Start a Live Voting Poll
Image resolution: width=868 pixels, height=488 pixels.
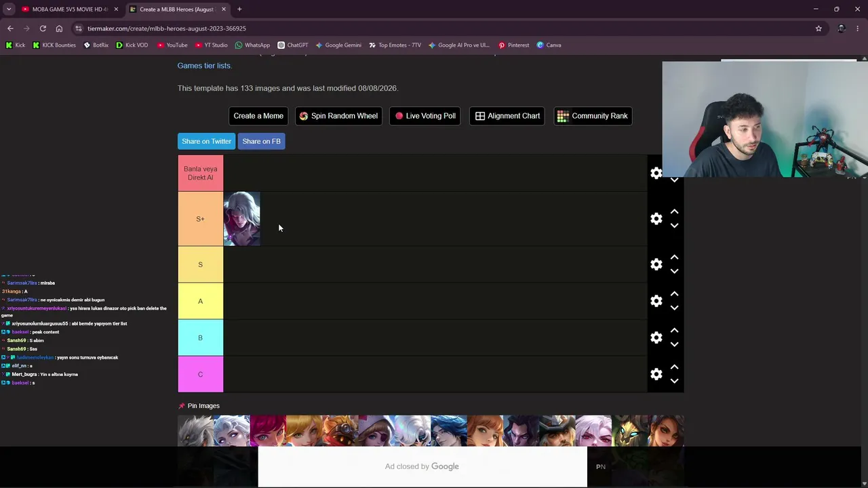pyautogui.click(x=425, y=116)
